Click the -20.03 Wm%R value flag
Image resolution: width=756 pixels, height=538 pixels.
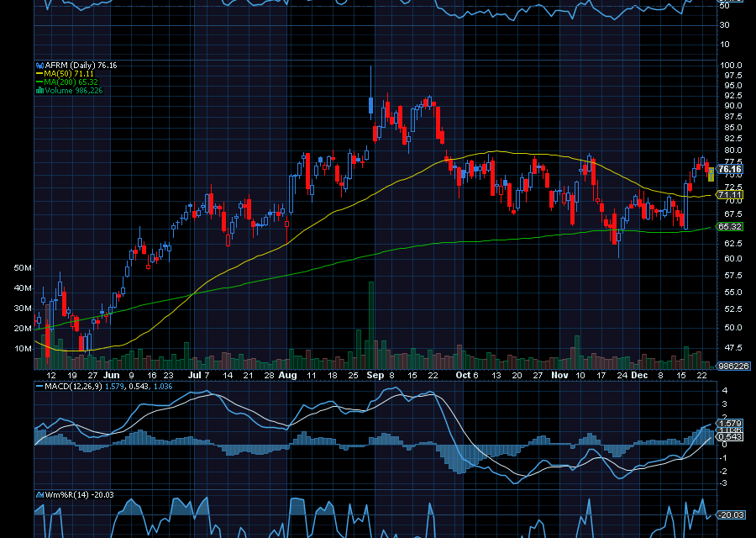click(x=731, y=514)
